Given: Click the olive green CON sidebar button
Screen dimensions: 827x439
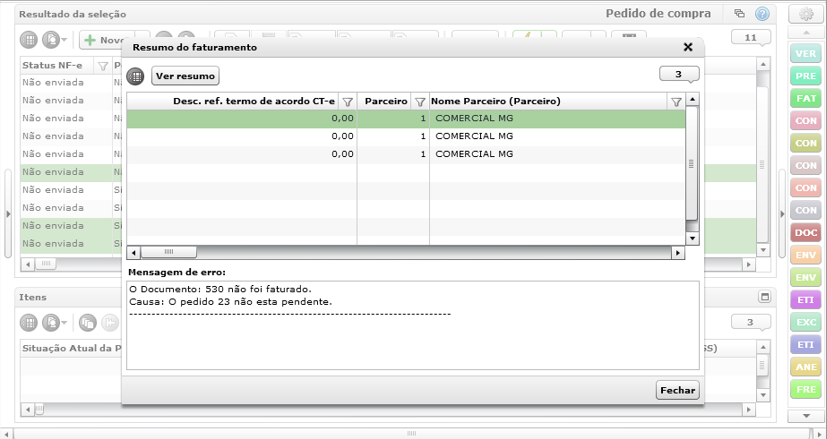Looking at the screenshot, I should 806,143.
